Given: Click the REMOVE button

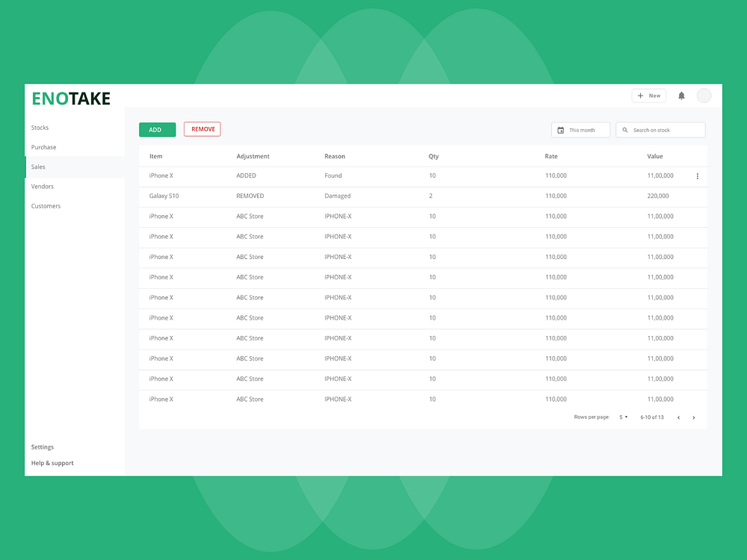Looking at the screenshot, I should click(202, 128).
